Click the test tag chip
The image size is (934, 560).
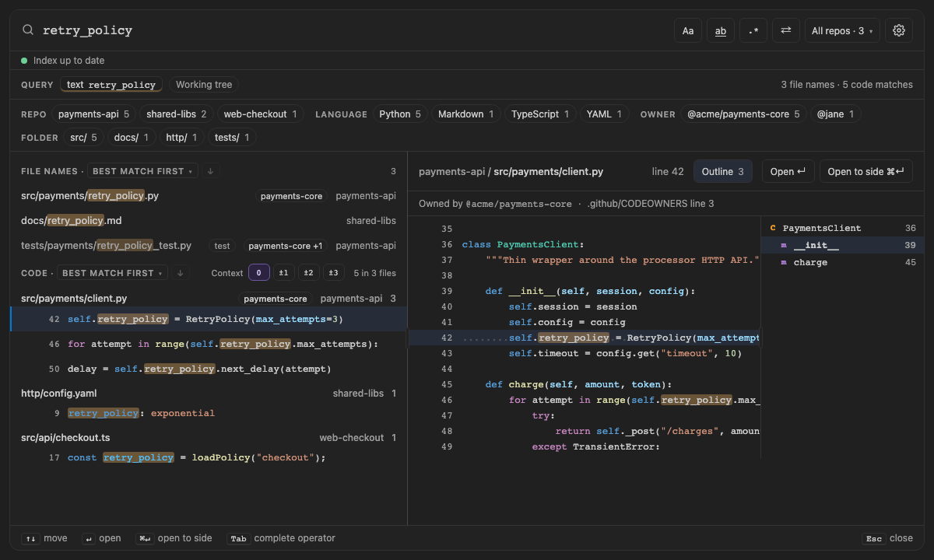[x=223, y=246]
